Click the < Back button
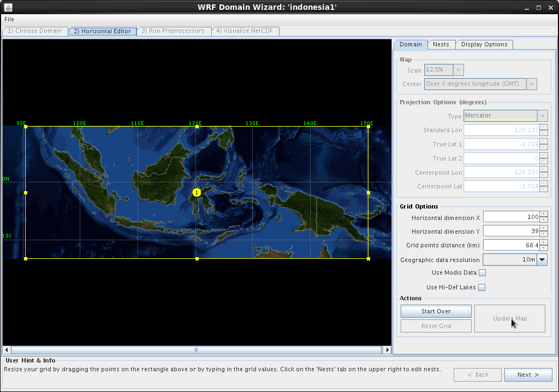The image size is (559, 392). click(x=478, y=375)
